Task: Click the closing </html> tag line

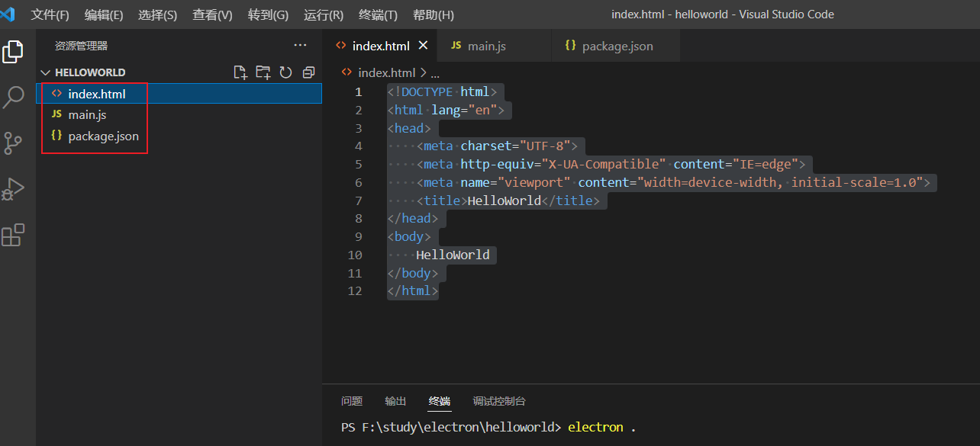Action: click(412, 291)
